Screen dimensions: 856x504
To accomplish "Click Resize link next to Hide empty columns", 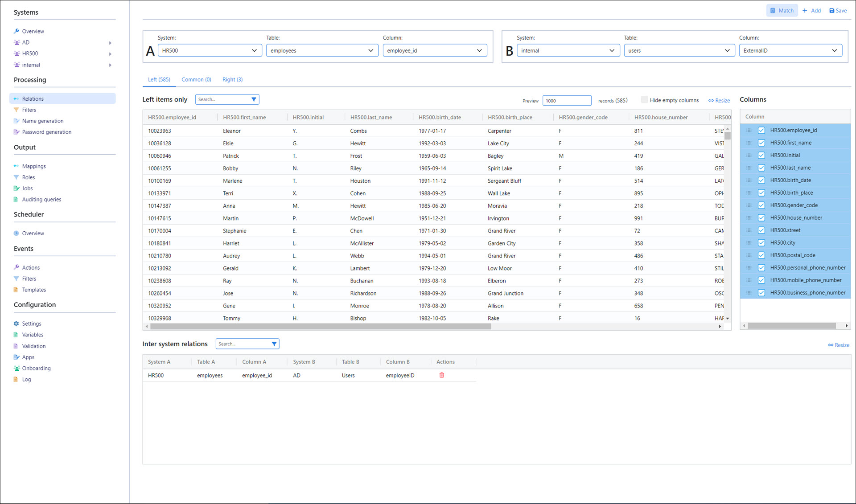I will click(x=719, y=100).
